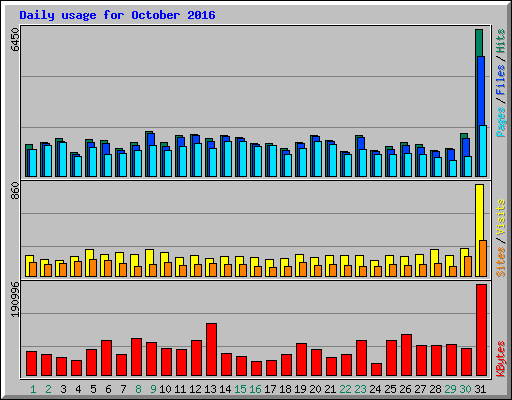Click the 6450 axis label
Image resolution: width=512 pixels, height=400 pixels.
click(15, 39)
